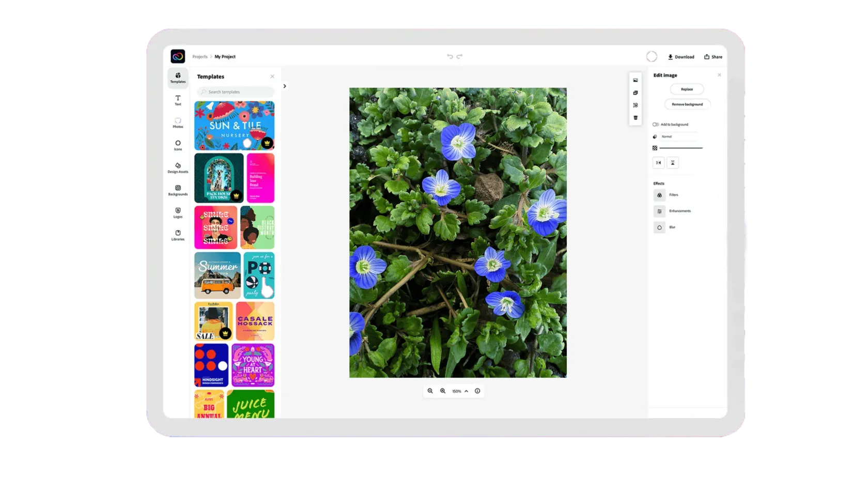This screenshot has height=492, width=868.
Task: Open the Normal blend mode dropdown
Action: 678,136
